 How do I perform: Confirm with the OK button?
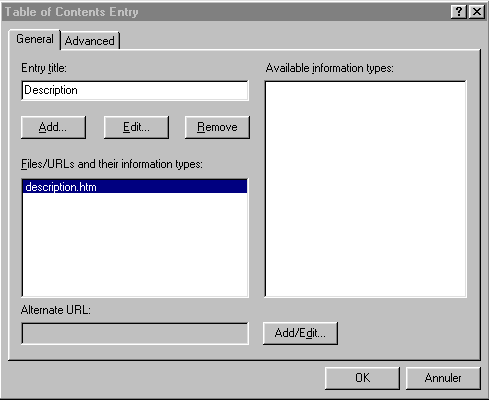(362, 378)
